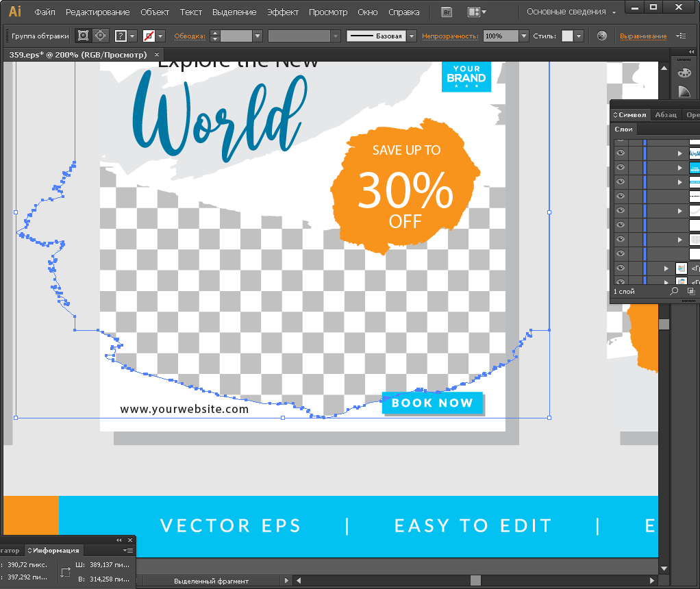Image resolution: width=700 pixels, height=589 pixels.
Task: Click the Обводка stroke link
Action: pyautogui.click(x=190, y=36)
